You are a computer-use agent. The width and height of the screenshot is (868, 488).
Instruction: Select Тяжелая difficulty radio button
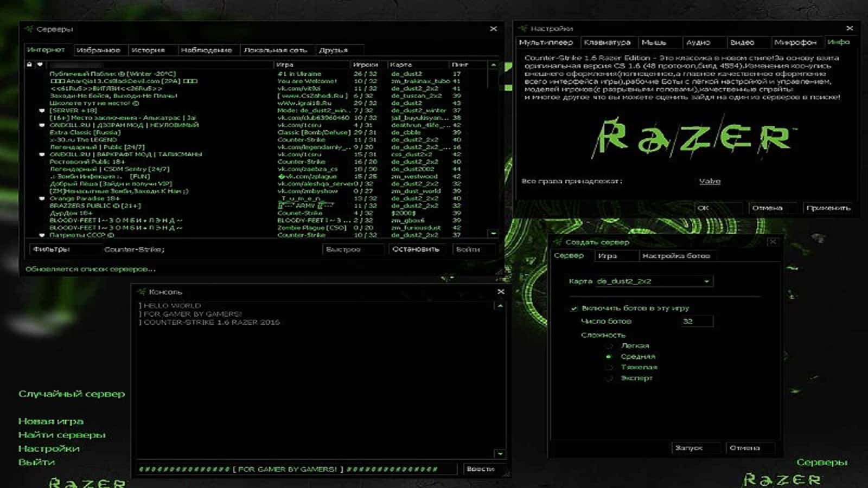coord(609,367)
